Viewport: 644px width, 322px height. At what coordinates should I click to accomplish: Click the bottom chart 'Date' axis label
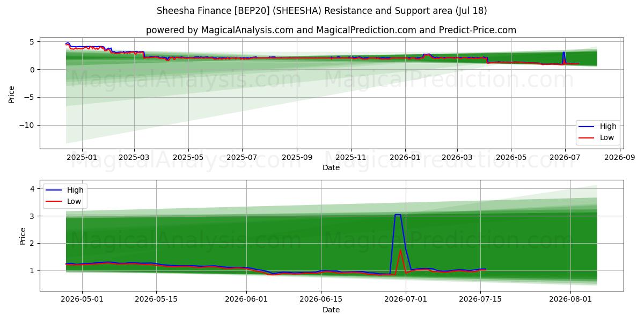(331, 310)
